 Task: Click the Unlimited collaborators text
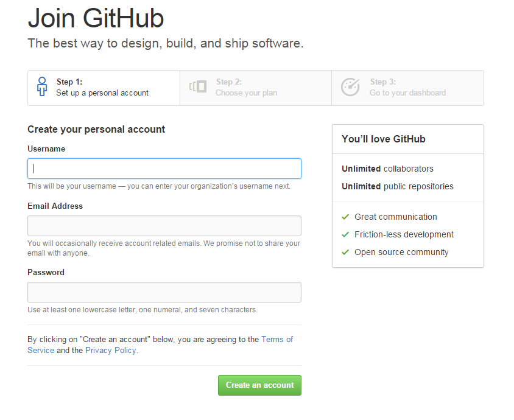click(387, 169)
